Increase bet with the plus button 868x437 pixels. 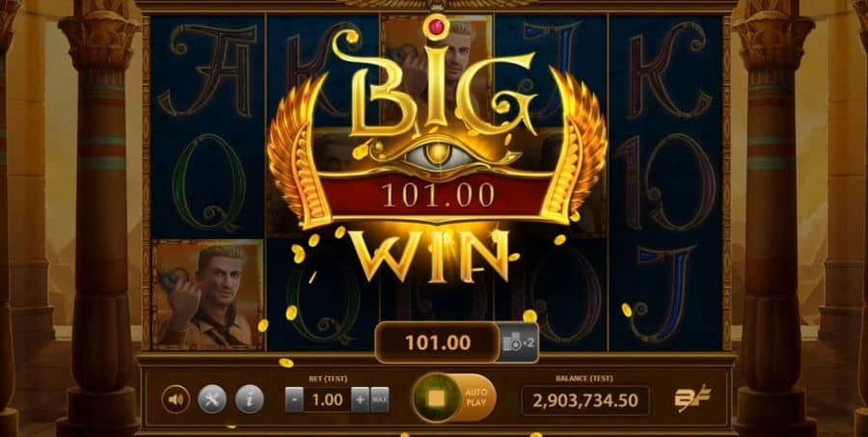click(360, 400)
